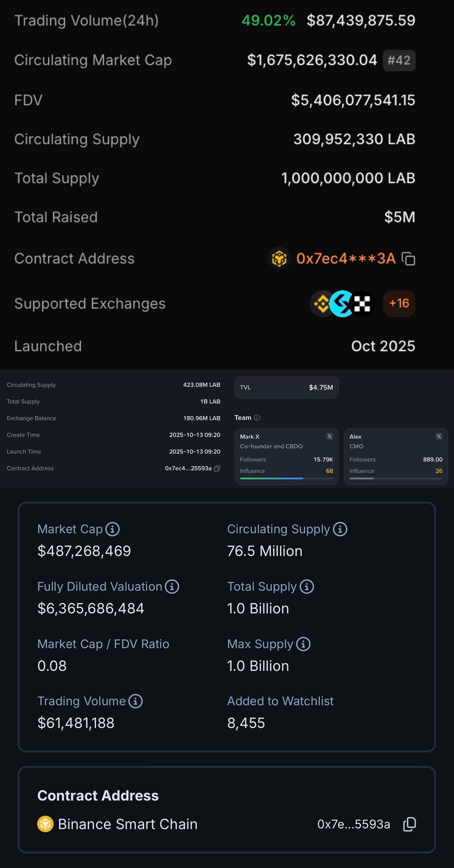
Task: Open Mark X's X profile icon
Action: (329, 436)
